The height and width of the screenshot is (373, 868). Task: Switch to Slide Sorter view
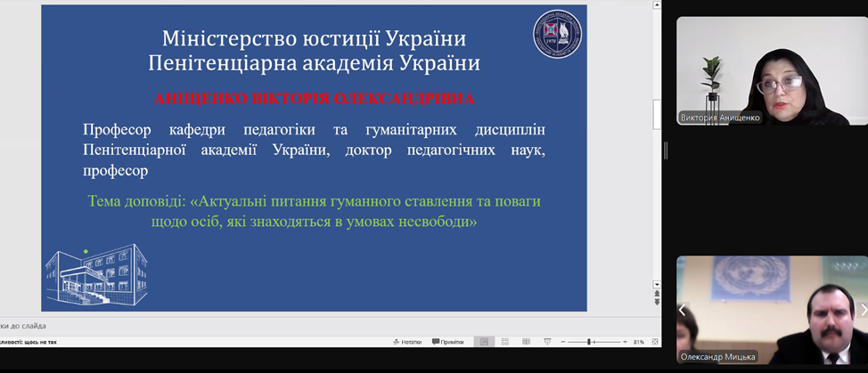coord(504,341)
